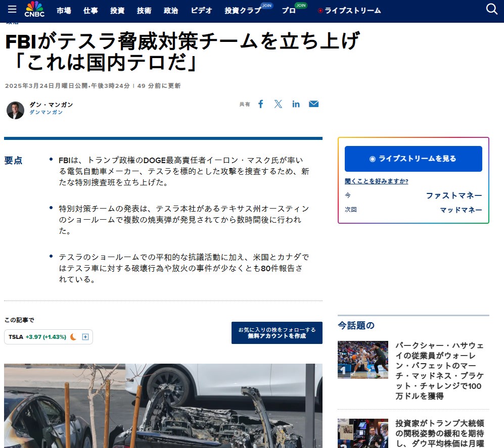Open the Berkshire Hathaway bracket challenge headline
504x448 pixels.
click(439, 371)
